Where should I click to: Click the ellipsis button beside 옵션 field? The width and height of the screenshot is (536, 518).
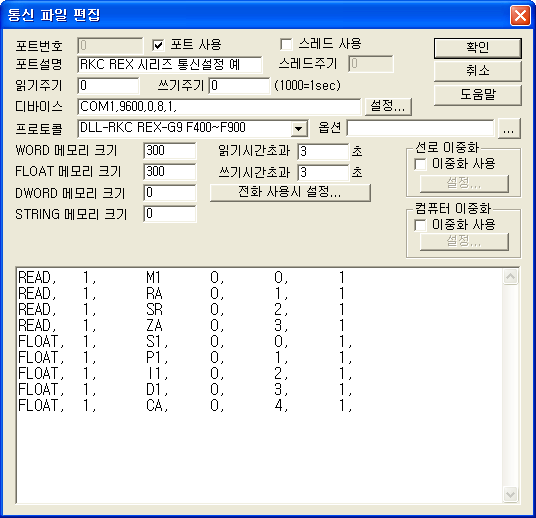point(509,129)
